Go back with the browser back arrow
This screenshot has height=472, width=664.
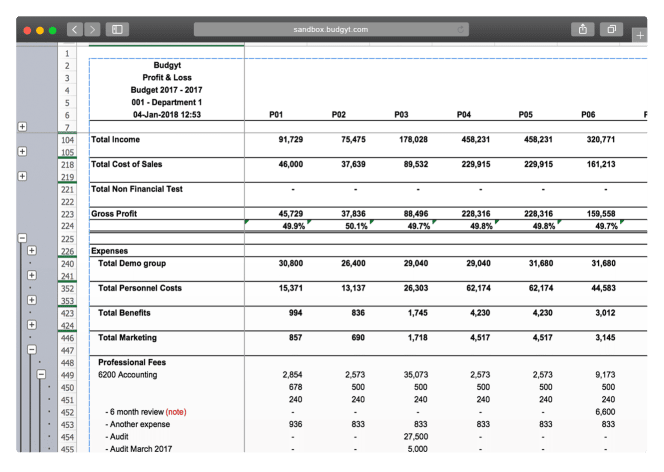75,29
